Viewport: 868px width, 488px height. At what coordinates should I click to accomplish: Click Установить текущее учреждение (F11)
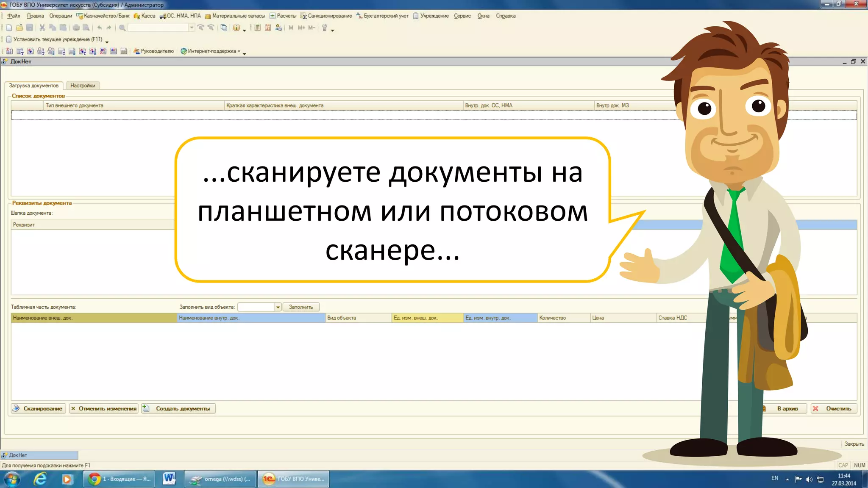pyautogui.click(x=54, y=39)
